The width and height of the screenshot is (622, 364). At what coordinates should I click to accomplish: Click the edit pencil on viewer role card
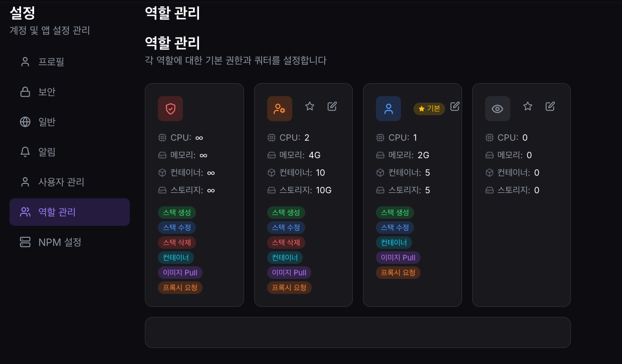[550, 106]
